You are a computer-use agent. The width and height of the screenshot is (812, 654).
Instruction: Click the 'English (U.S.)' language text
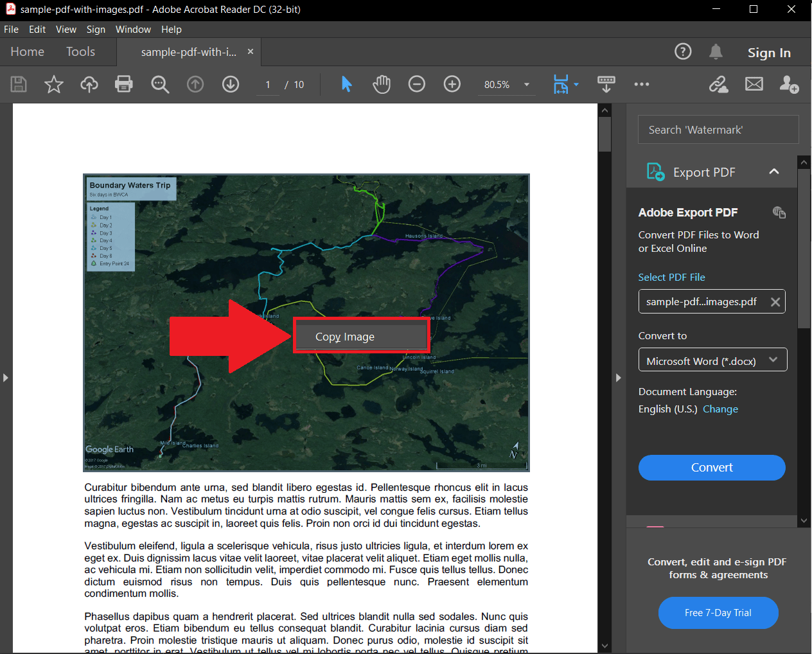point(667,409)
